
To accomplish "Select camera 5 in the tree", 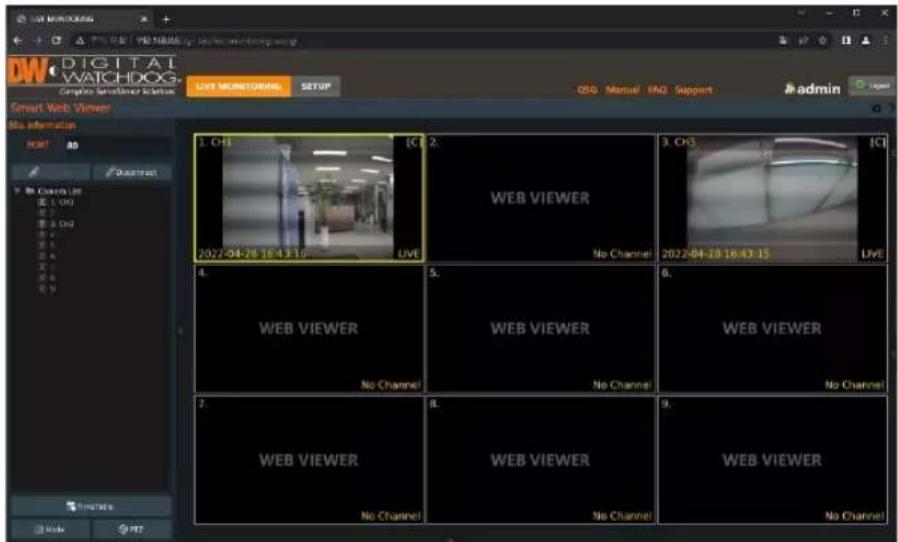I will [x=48, y=246].
